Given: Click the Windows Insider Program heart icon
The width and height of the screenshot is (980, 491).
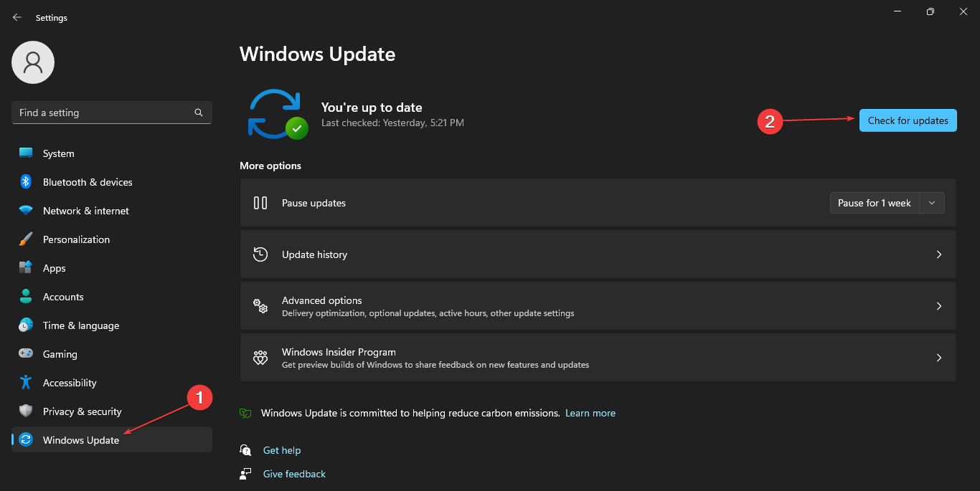Looking at the screenshot, I should [260, 357].
